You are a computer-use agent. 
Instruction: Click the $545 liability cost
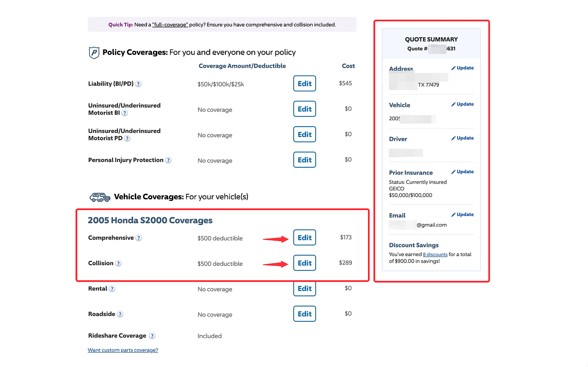(345, 83)
